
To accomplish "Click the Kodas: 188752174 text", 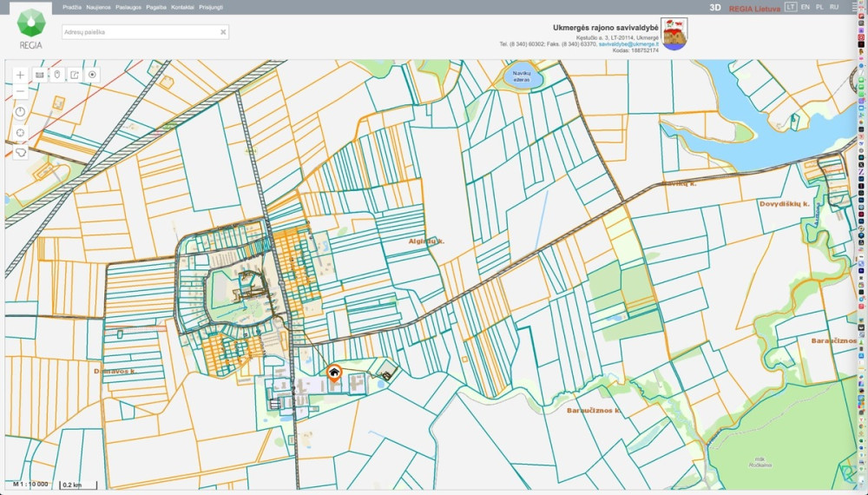I will tap(635, 50).
